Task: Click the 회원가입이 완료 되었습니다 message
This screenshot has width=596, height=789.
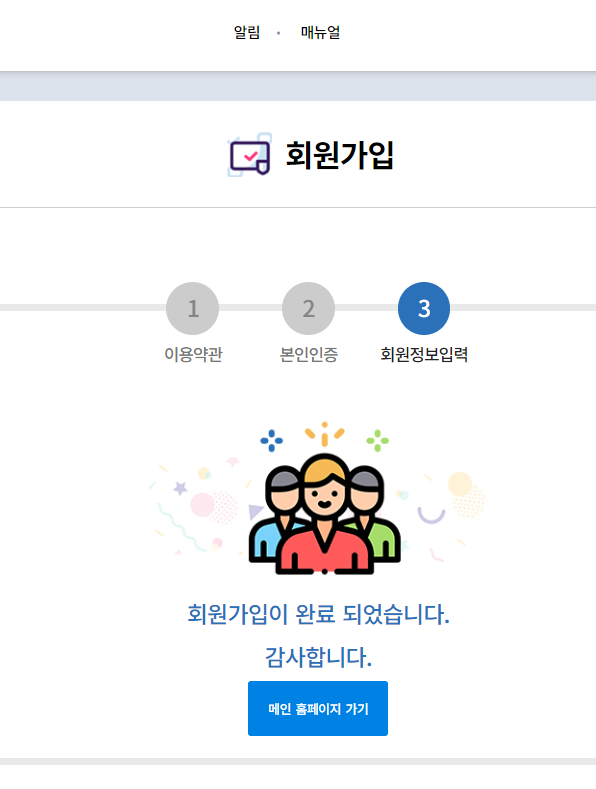Action: [x=318, y=614]
